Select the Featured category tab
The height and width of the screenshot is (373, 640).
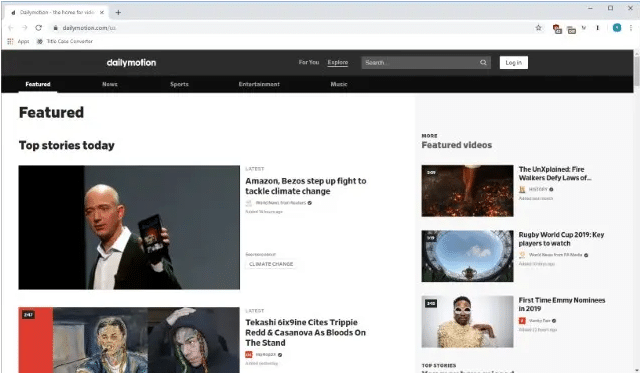(x=38, y=84)
